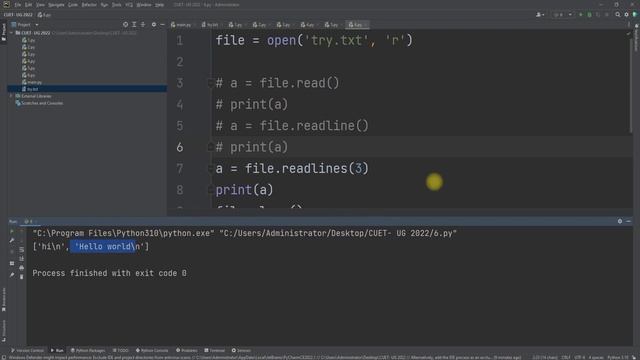Click stop/layout icon in Run panel
Image resolution: width=640 pixels, height=360 pixels.
(x=12, y=263)
